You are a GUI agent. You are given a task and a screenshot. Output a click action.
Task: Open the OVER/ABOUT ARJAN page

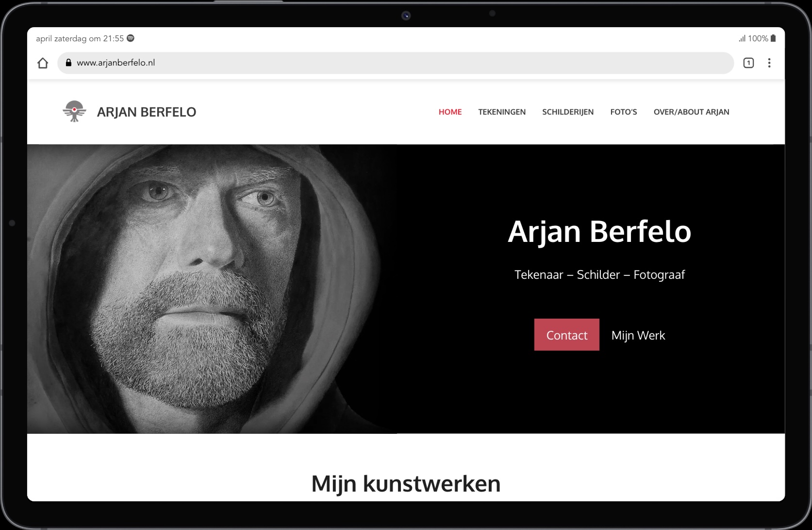click(x=691, y=112)
